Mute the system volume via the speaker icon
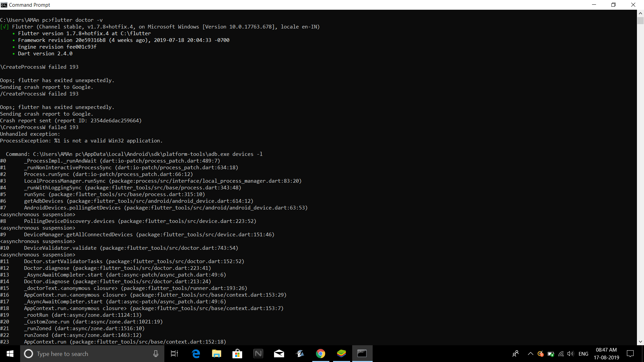Screen dimensions: 644x362 [x=571, y=354]
